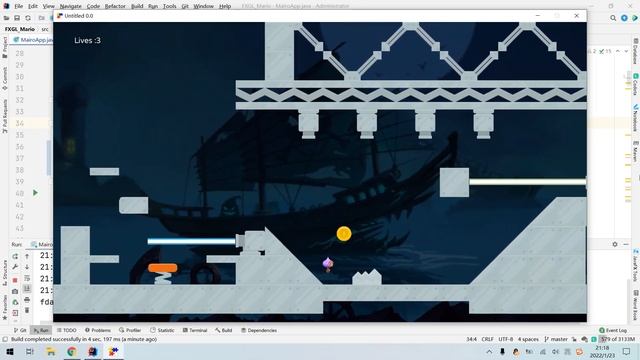Open Task View on the taskbar
The image size is (640, 360).
click(30, 351)
